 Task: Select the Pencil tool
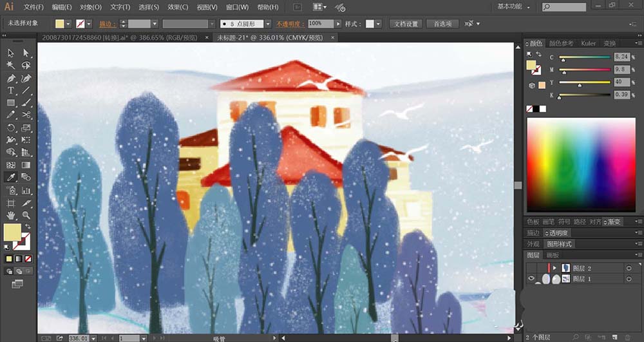[x=11, y=115]
